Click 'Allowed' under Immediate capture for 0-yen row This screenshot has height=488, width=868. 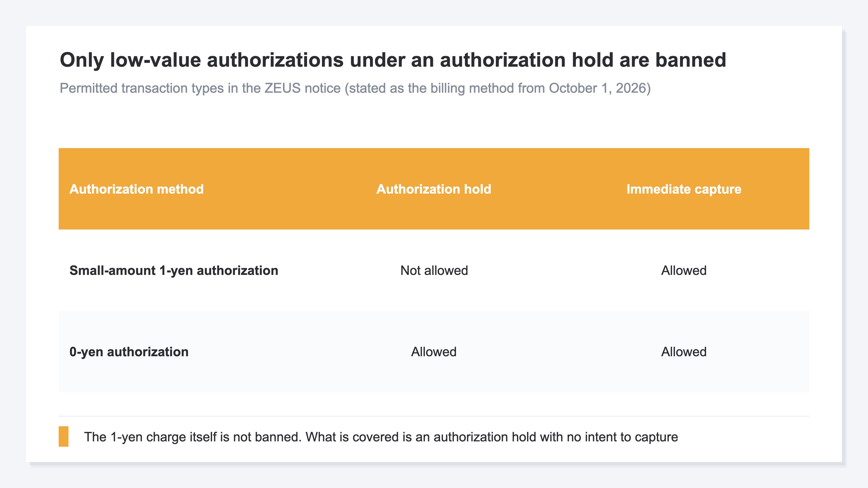(684, 352)
